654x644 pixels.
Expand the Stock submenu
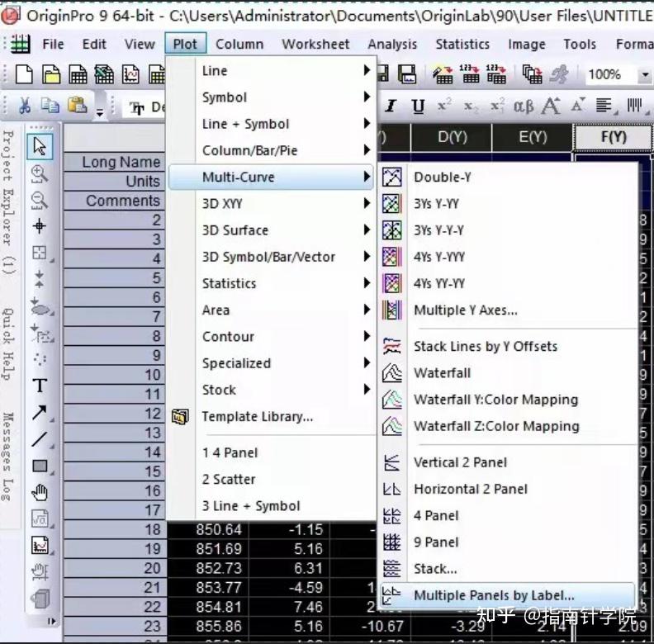click(x=271, y=390)
